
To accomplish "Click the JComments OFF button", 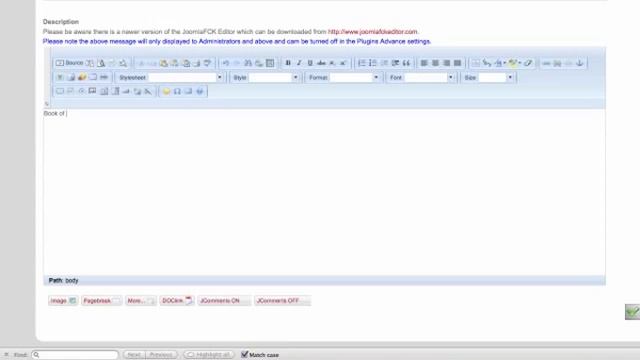I will (x=282, y=301).
